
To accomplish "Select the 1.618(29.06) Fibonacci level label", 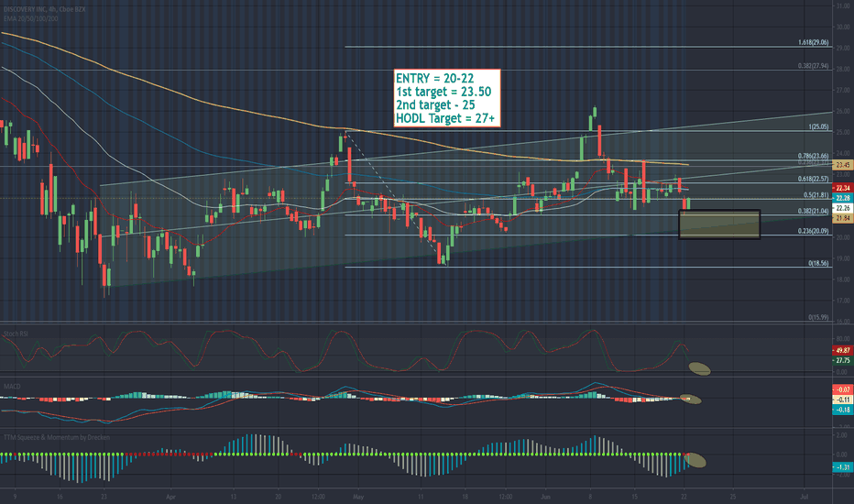I will click(813, 42).
